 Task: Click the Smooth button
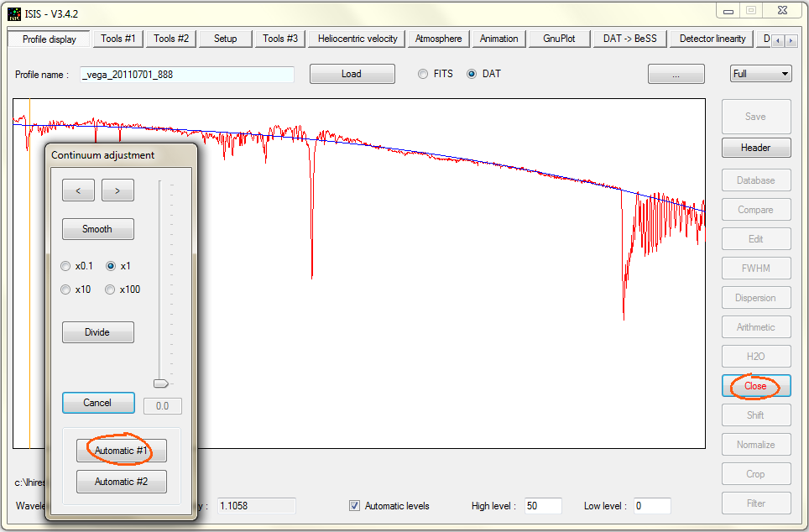pos(97,229)
